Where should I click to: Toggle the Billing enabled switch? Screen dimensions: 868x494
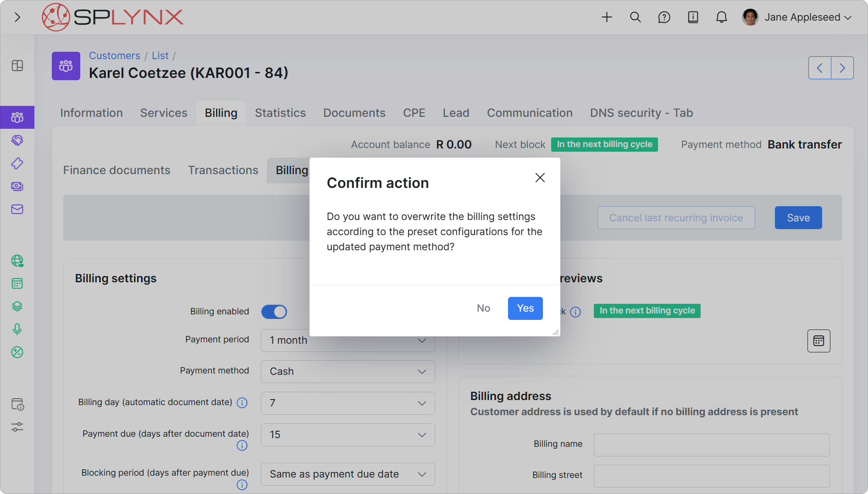coord(274,312)
